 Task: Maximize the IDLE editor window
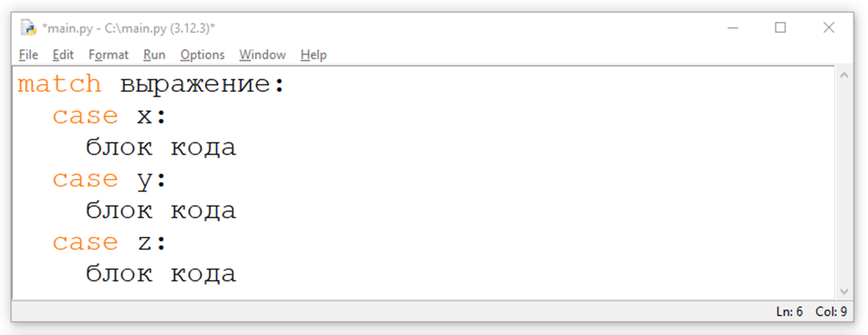[x=780, y=27]
